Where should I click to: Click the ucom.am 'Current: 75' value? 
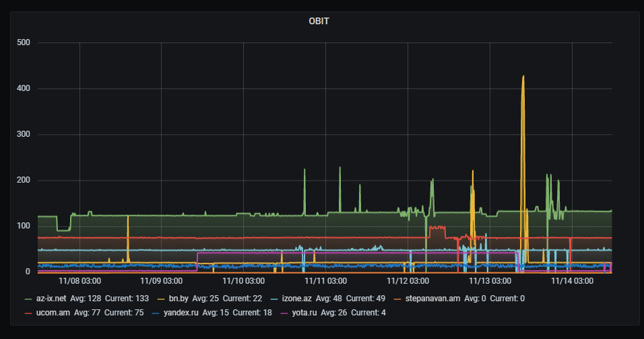(x=124, y=312)
